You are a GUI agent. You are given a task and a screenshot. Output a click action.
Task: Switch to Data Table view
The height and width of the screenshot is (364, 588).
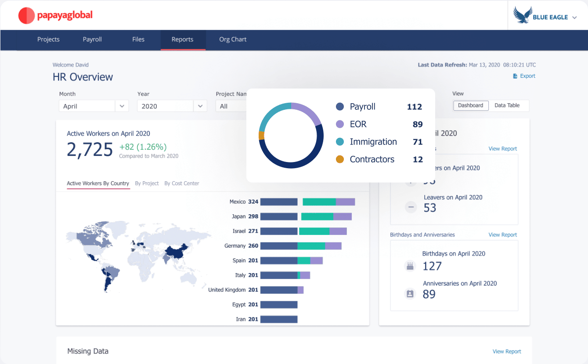tap(507, 105)
